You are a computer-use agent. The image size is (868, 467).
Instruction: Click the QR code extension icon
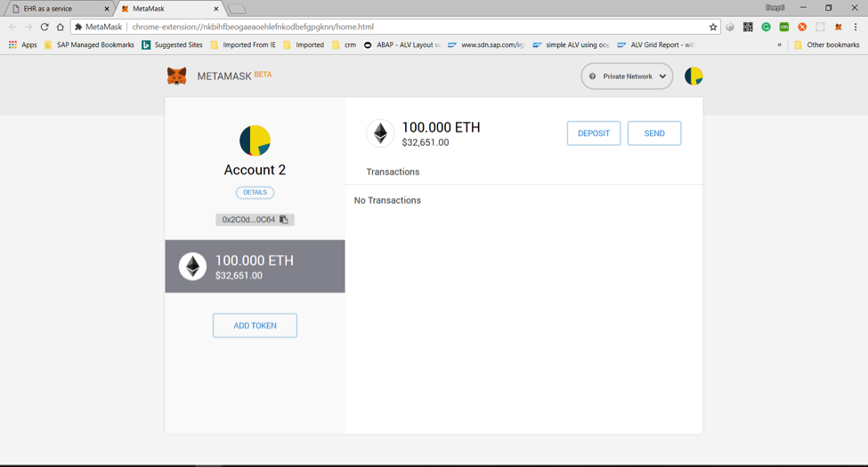(x=748, y=27)
